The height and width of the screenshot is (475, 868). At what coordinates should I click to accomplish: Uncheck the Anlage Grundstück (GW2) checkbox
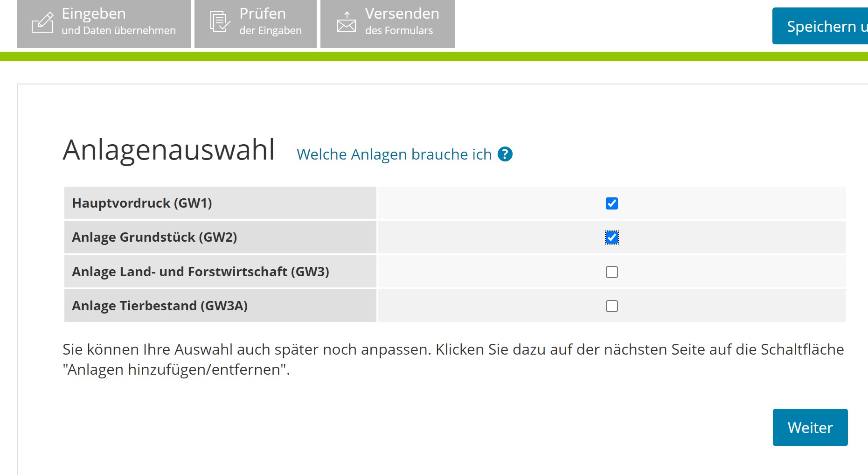point(611,237)
